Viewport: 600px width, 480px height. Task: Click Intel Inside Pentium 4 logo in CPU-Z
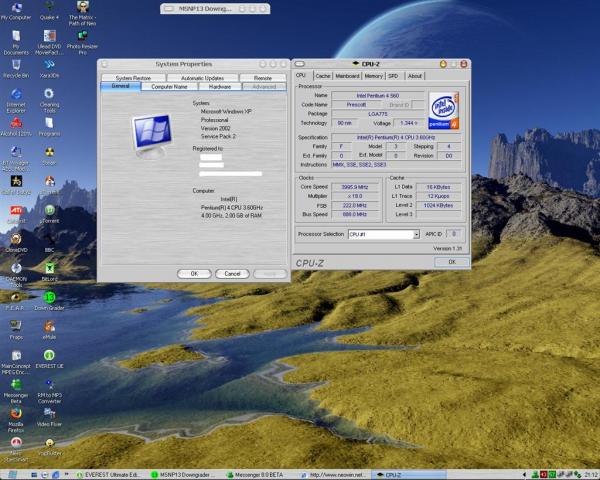444,110
